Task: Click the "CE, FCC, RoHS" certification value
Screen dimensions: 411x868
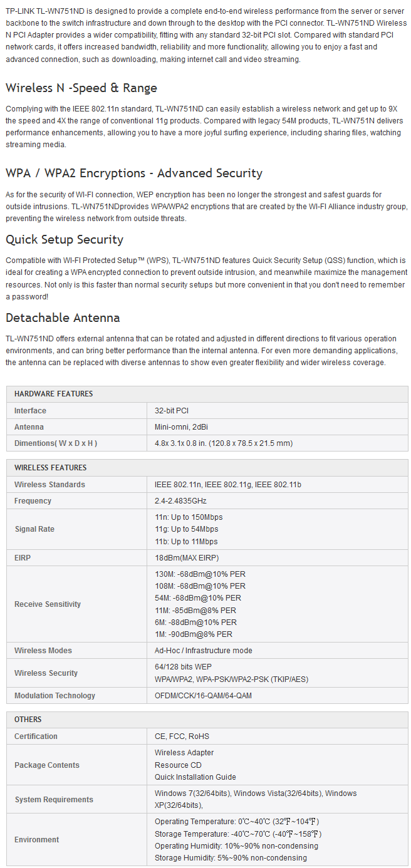Action: pyautogui.click(x=182, y=736)
